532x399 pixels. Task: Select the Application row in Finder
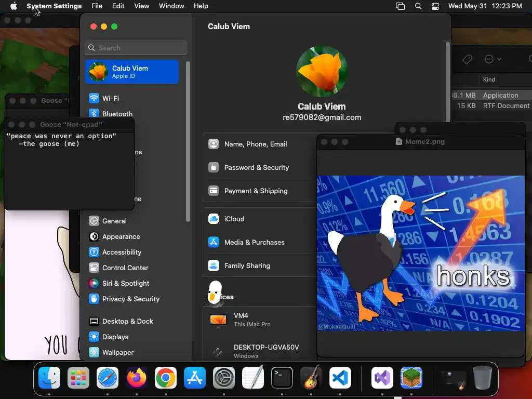click(x=492, y=96)
